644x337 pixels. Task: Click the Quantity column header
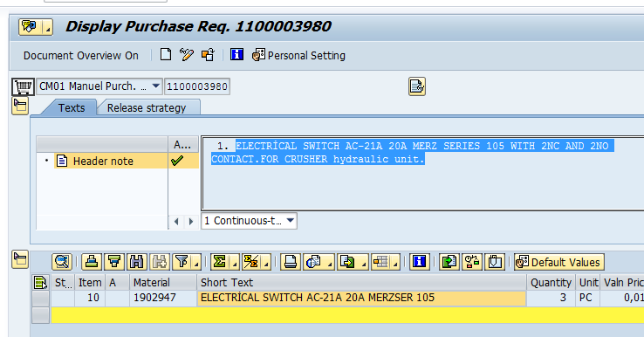552,282
